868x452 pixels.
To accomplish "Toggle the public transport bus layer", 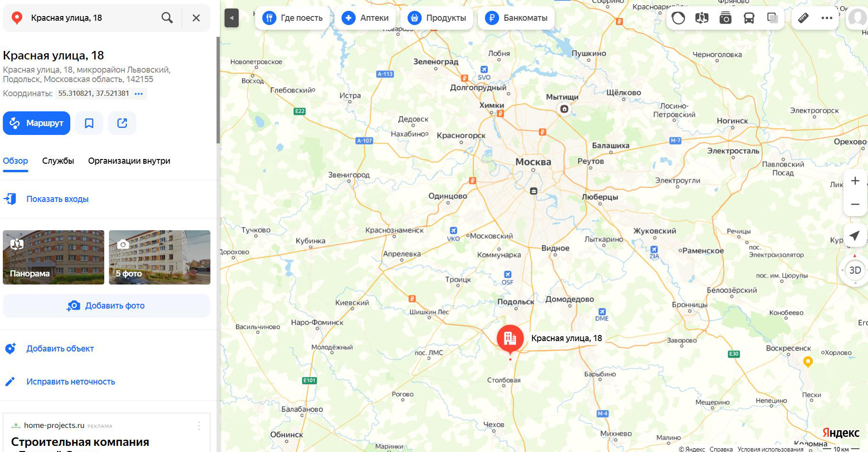I will coord(749,18).
